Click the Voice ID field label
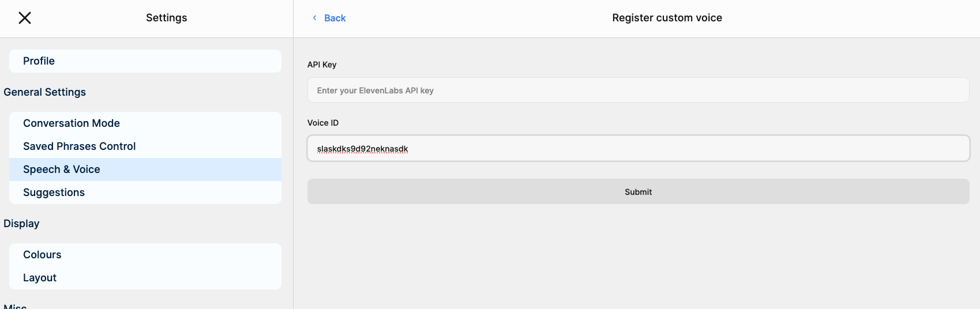The image size is (980, 309). 323,123
